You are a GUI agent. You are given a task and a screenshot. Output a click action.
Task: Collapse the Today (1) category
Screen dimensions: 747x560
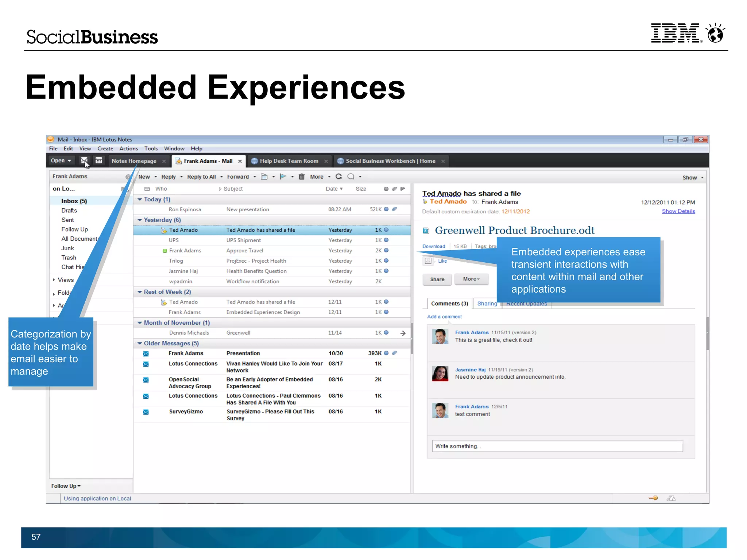click(x=140, y=200)
